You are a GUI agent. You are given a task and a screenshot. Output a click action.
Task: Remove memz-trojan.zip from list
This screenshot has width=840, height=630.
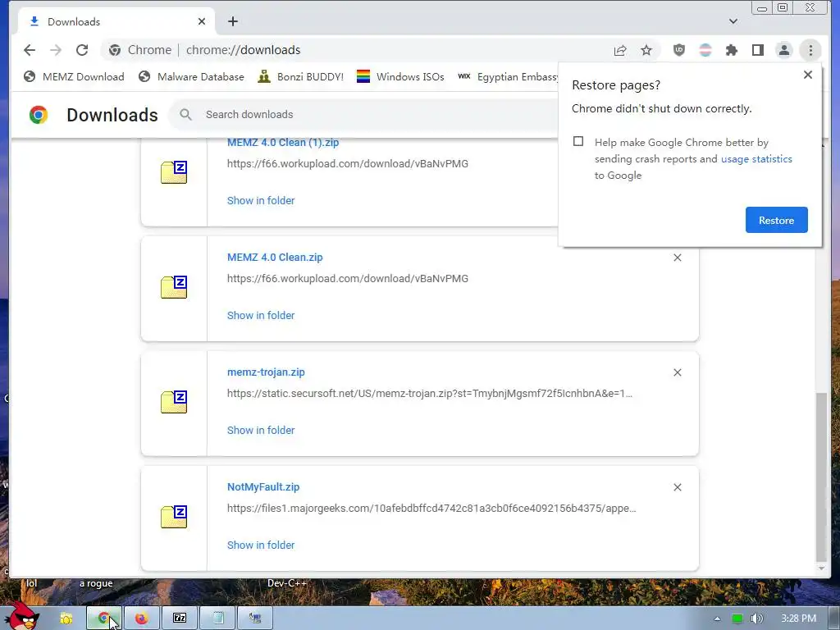(678, 372)
